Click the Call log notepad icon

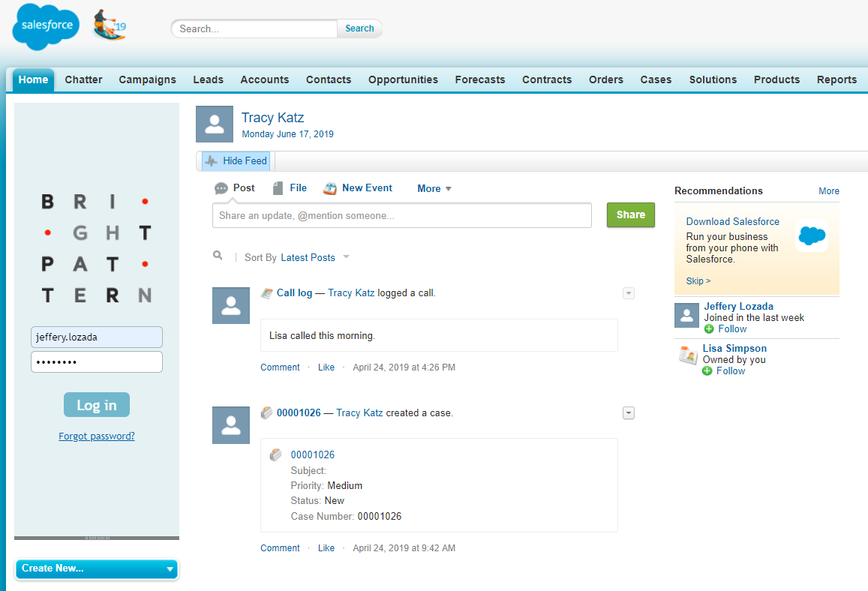tap(267, 292)
